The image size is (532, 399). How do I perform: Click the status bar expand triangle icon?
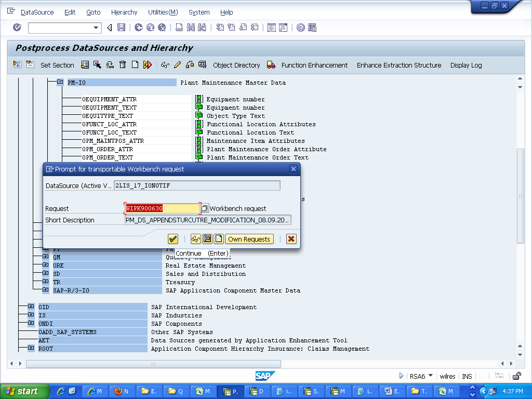click(x=401, y=376)
